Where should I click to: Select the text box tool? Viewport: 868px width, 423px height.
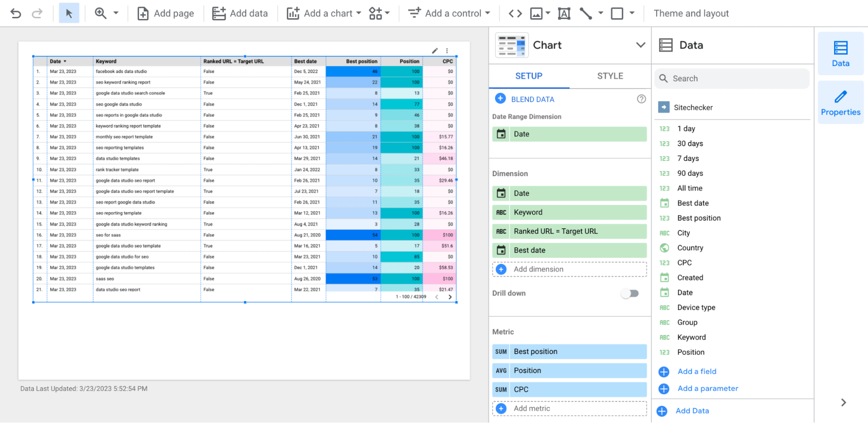pos(564,13)
